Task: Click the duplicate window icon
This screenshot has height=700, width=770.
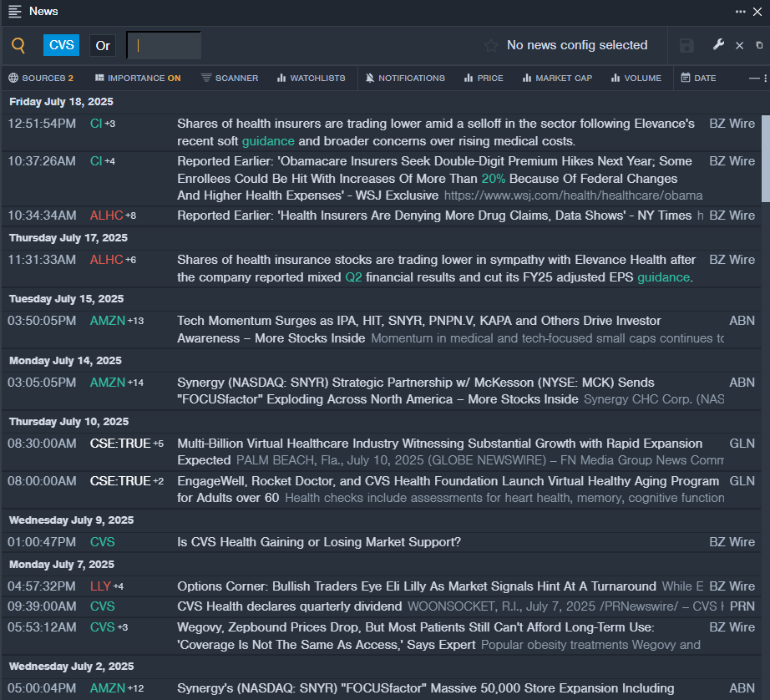Action: [x=759, y=45]
